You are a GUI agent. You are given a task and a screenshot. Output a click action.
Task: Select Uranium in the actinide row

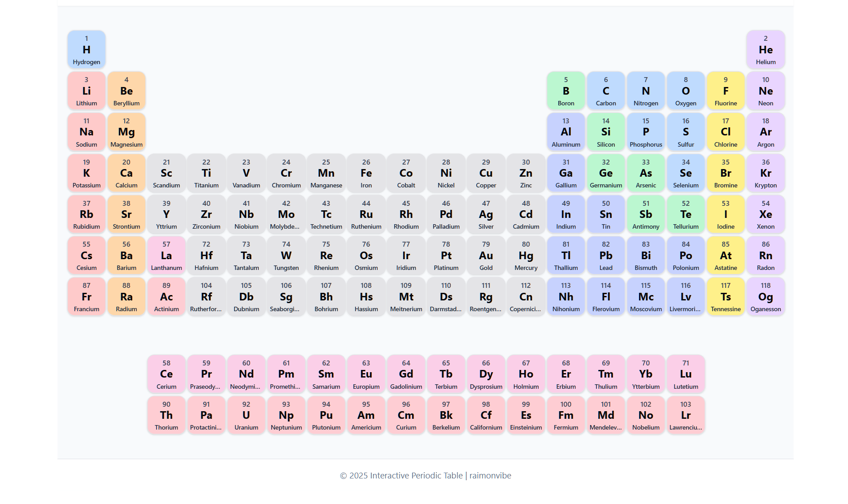pos(246,415)
